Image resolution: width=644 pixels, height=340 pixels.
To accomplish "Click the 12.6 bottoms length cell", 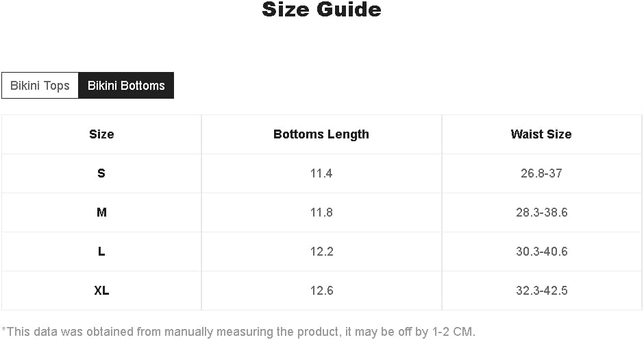I will pos(321,291).
